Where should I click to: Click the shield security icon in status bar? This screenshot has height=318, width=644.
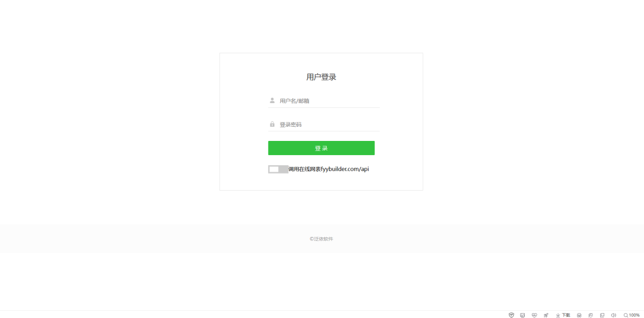[511, 315]
